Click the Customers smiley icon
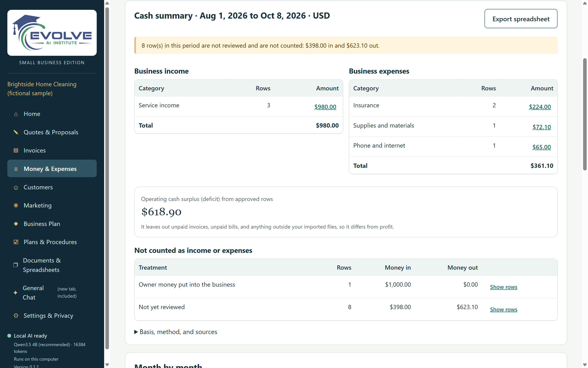This screenshot has width=588, height=368. [x=16, y=187]
